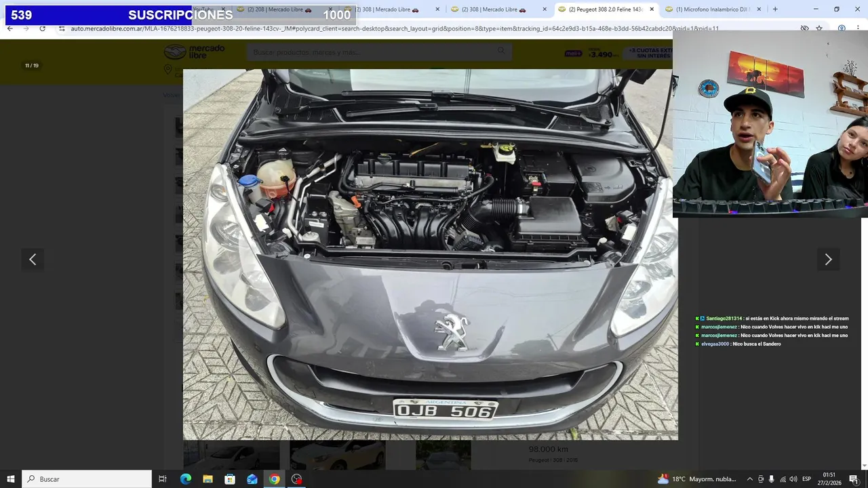
Task: Open the notification center icon
Action: [x=853, y=479]
